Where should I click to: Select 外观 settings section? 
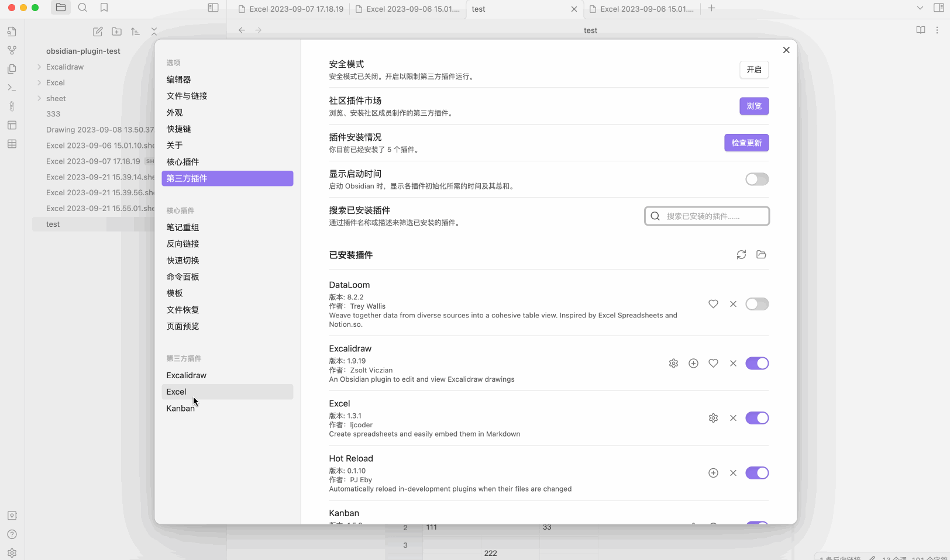click(227, 112)
